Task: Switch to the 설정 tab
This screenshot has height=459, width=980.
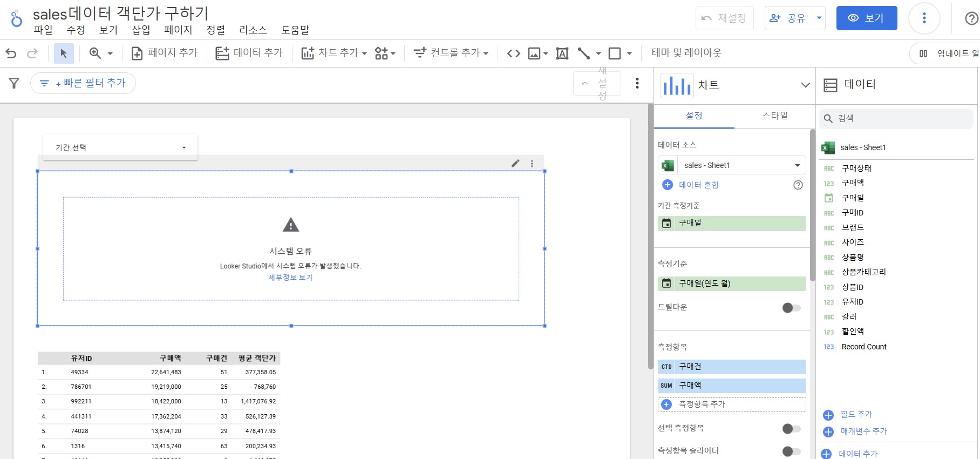Action: [694, 116]
